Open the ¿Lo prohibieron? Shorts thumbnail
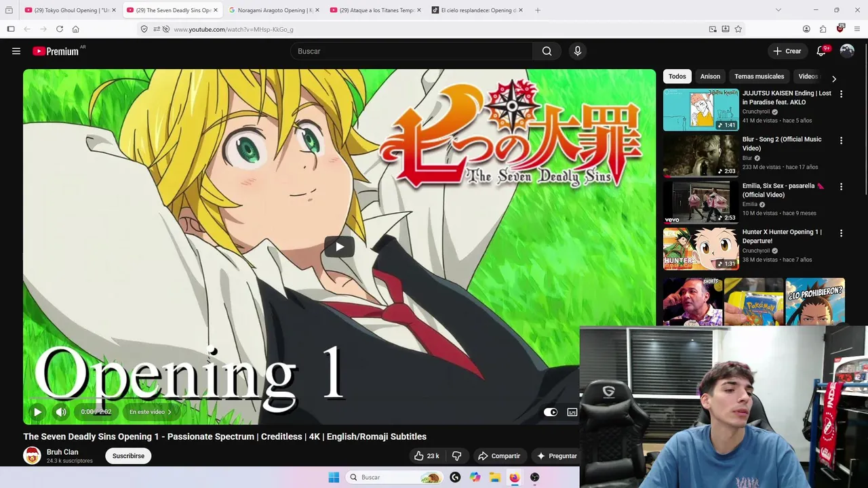 815,301
